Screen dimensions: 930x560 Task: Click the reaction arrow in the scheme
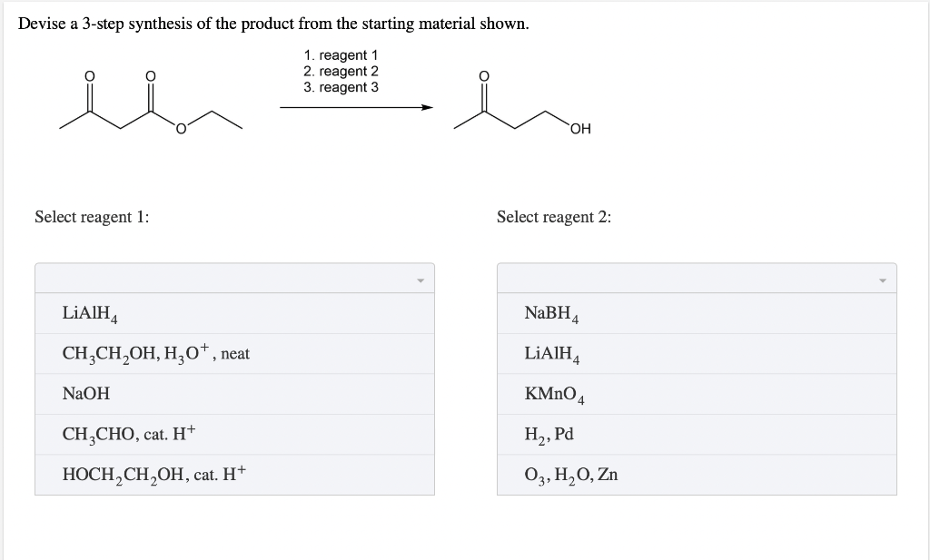[x=356, y=107]
